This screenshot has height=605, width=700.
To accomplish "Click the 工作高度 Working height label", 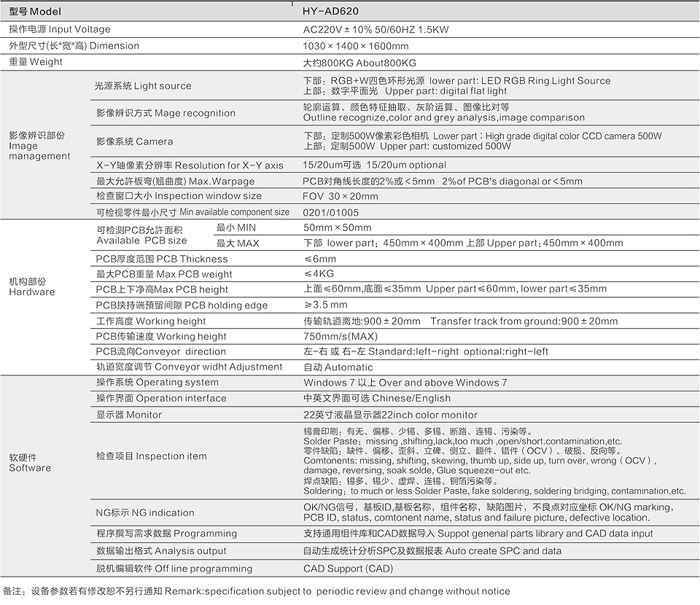I will point(151,321).
